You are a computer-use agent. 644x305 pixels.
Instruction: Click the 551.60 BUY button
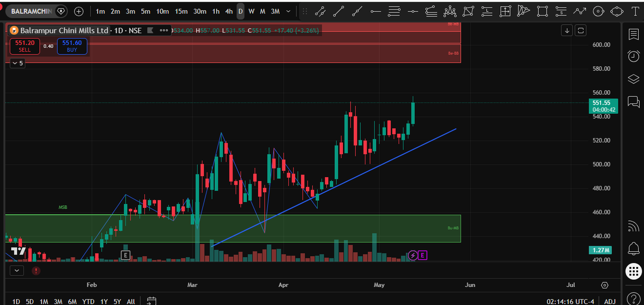(72, 46)
